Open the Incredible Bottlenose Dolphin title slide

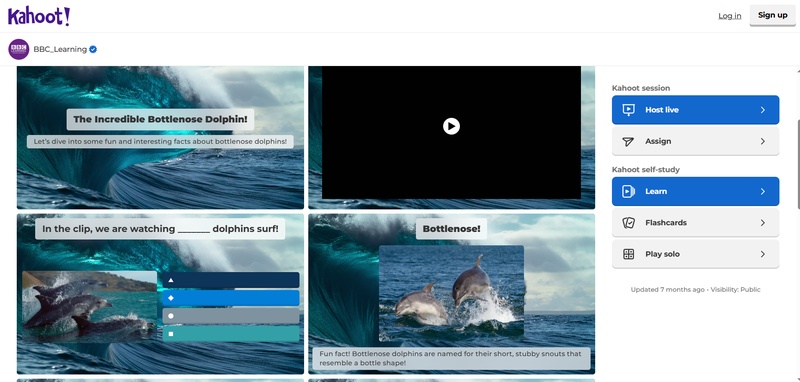pyautogui.click(x=160, y=137)
